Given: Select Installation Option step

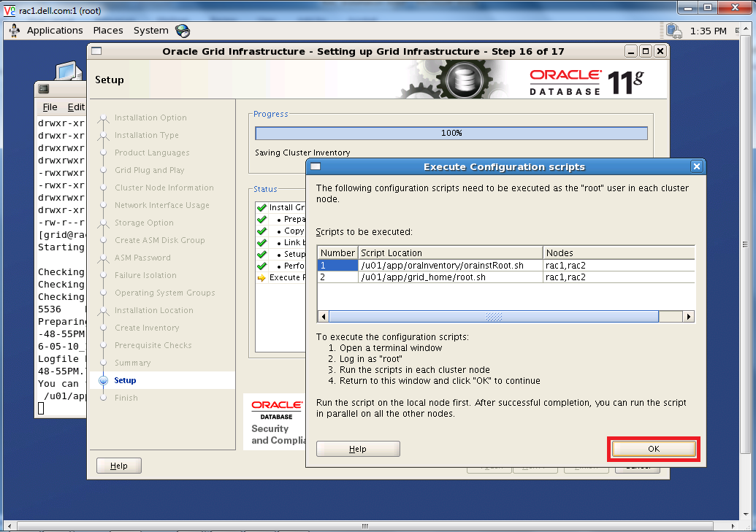Looking at the screenshot, I should tap(150, 117).
